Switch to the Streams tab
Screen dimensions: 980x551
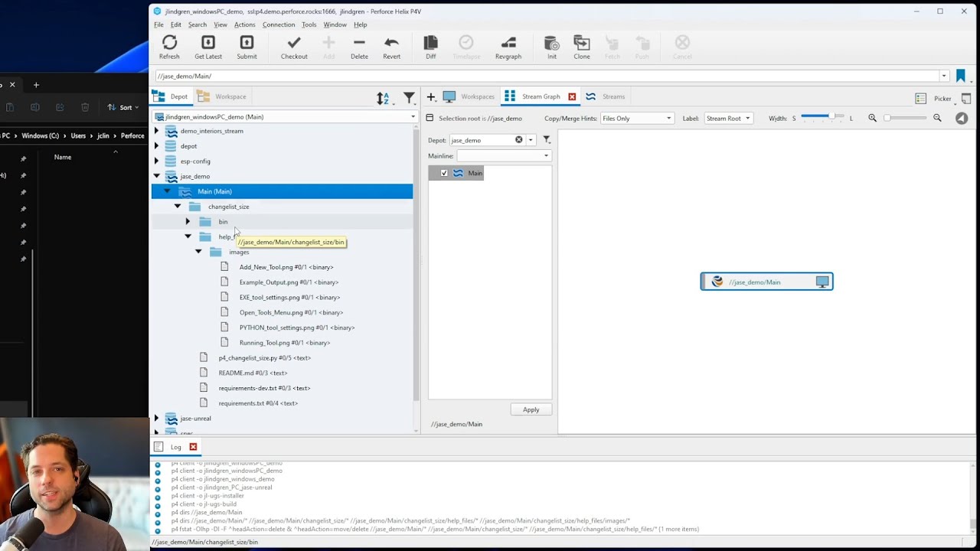[x=606, y=97]
